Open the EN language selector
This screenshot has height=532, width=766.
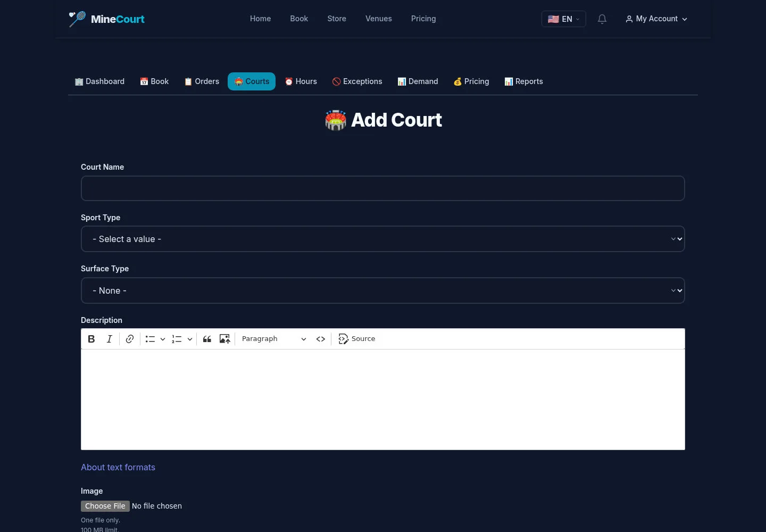(563, 19)
